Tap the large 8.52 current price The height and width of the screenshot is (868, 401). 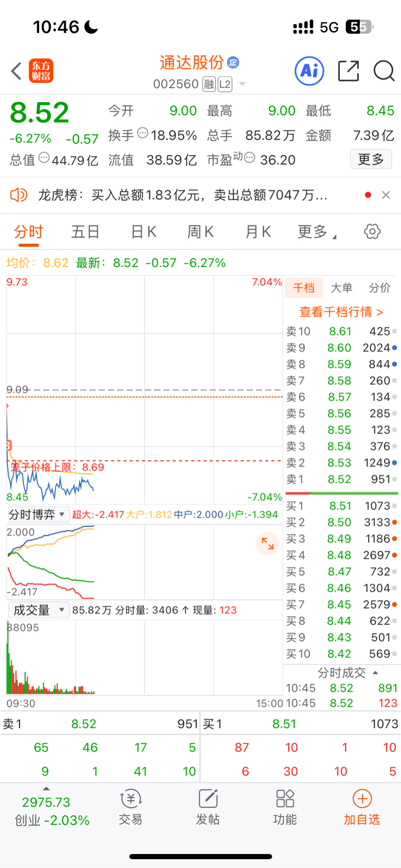point(40,113)
